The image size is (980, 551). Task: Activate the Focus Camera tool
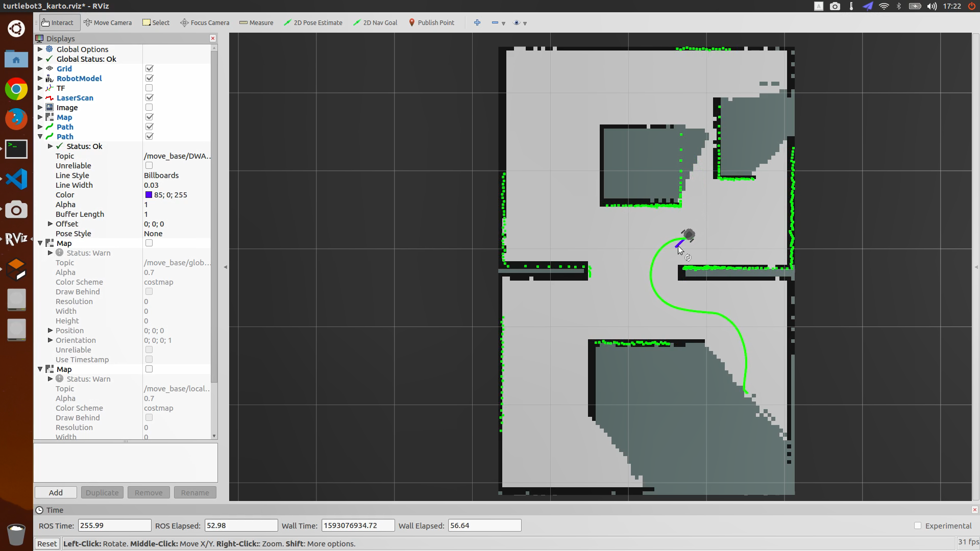(x=205, y=22)
